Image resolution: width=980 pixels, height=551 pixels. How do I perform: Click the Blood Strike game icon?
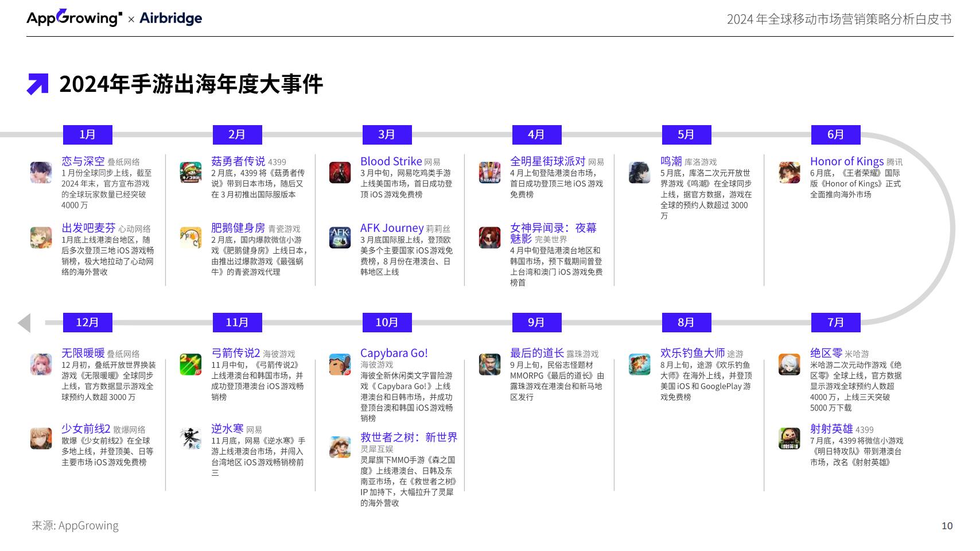point(340,172)
